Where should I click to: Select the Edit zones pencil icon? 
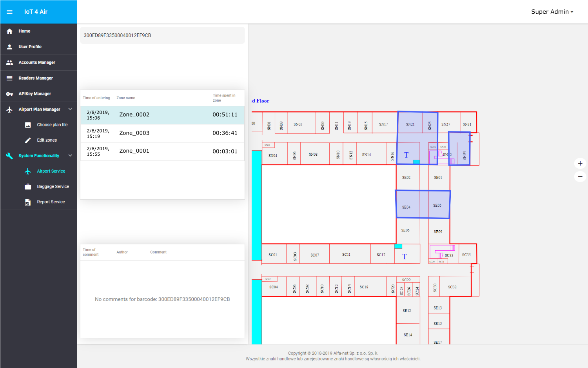point(27,140)
